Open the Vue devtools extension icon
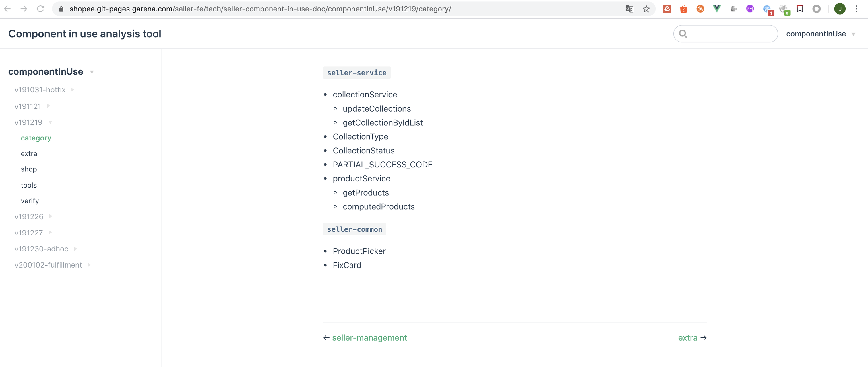The image size is (868, 367). 717,9
